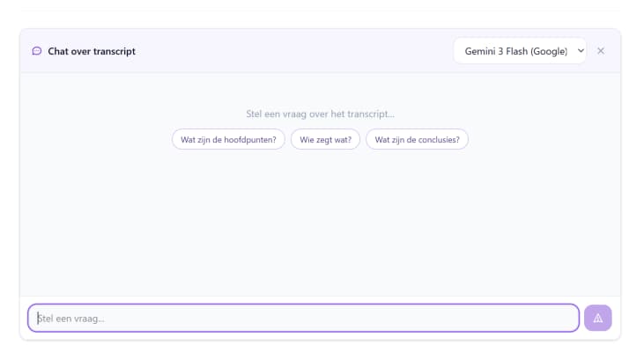The height and width of the screenshot is (352, 644).
Task: Click the purple send message button
Action: click(597, 318)
